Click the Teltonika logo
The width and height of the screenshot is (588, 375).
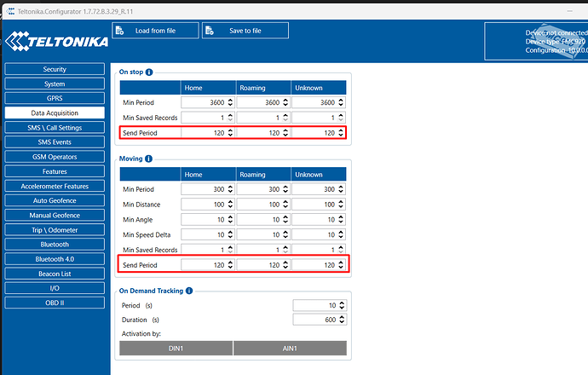pyautogui.click(x=55, y=42)
